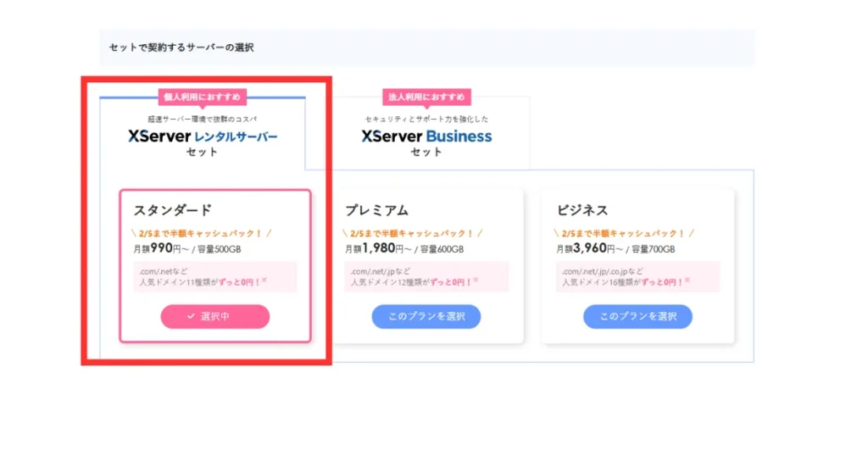
Task: Click プレミアム's 人気ドメイン12種類 note box
Action: (x=426, y=276)
